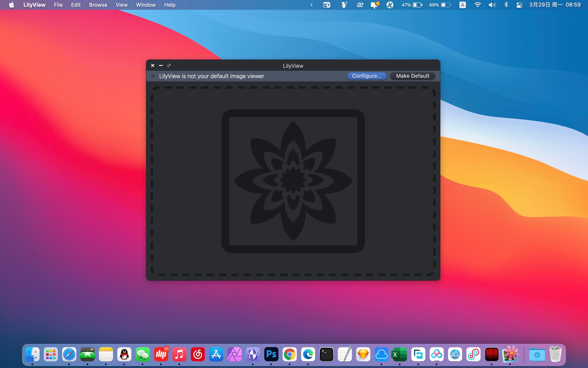This screenshot has height=368, width=588.
Task: Launch Affinity Photo from the Dock
Action: 234,354
